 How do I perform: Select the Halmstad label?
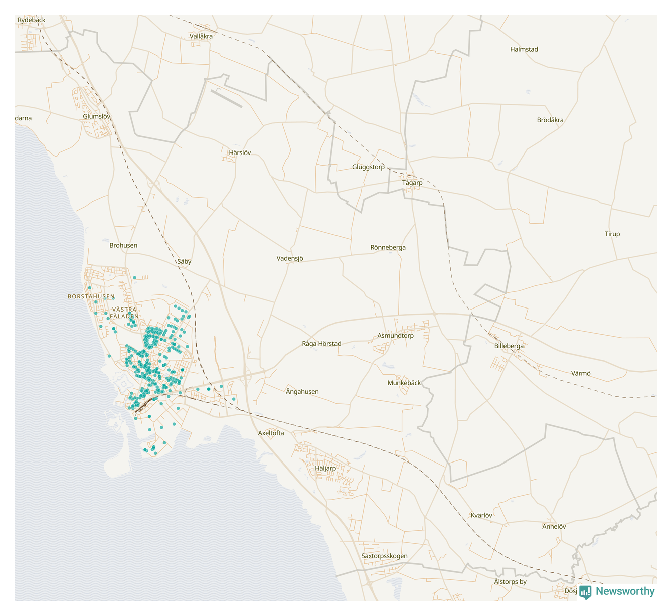click(524, 49)
